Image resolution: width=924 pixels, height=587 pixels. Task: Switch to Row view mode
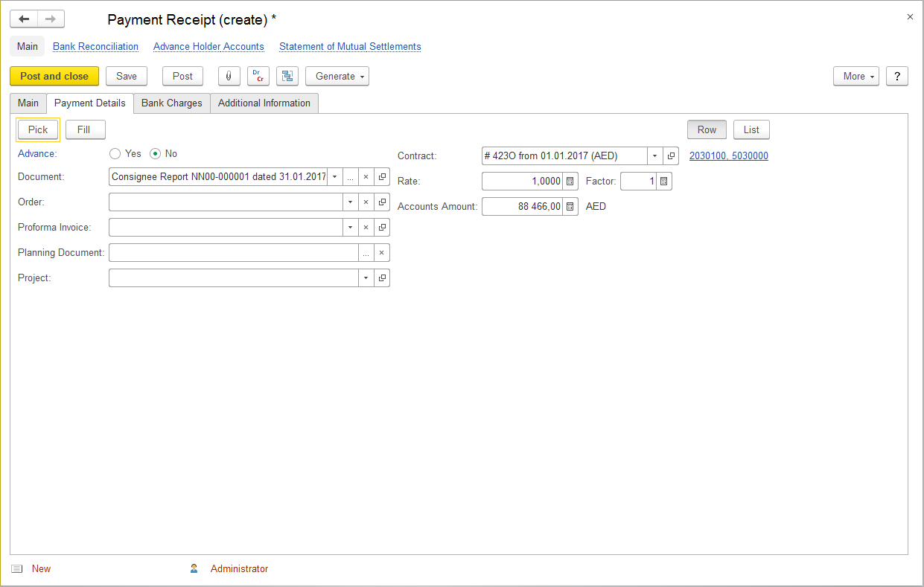tap(706, 129)
